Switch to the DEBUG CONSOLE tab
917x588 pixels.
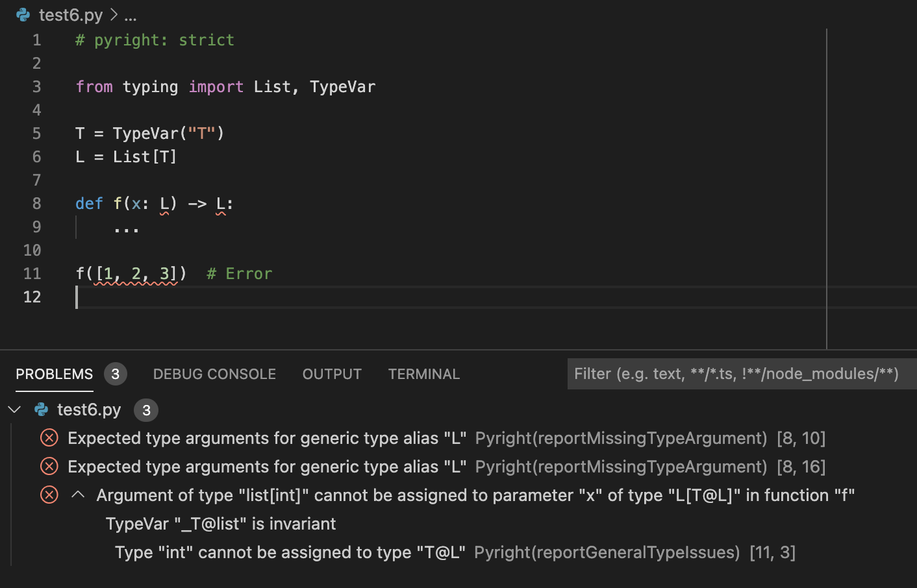214,374
